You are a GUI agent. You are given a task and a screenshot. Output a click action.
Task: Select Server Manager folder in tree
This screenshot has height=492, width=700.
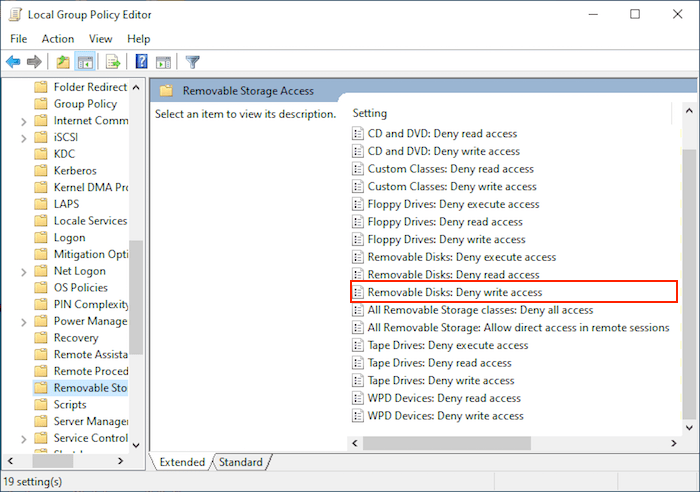pos(91,421)
